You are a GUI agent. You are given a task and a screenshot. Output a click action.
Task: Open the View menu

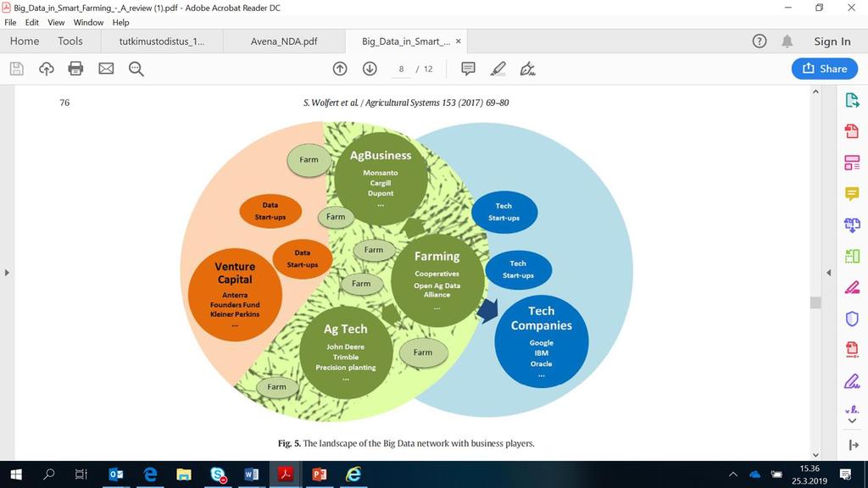coord(56,23)
